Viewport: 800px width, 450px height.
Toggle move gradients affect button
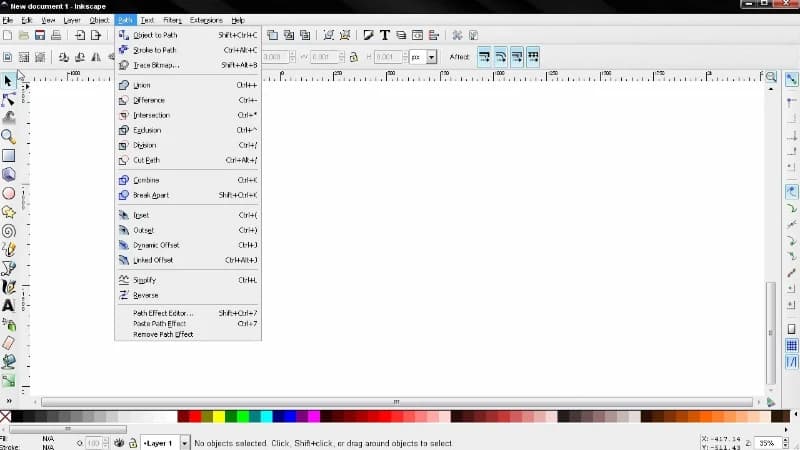[517, 57]
